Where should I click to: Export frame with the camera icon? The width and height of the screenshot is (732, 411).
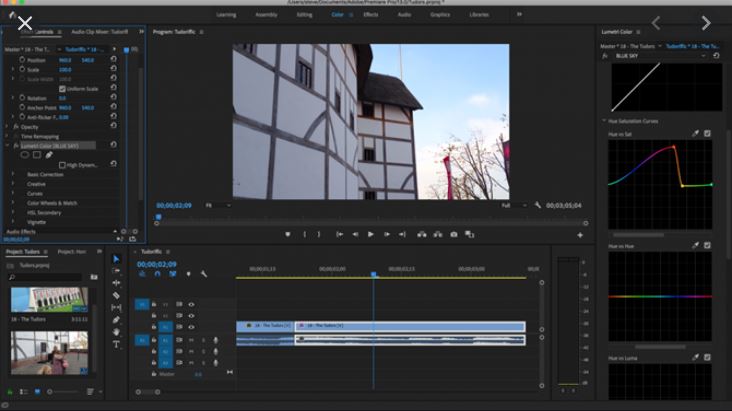click(454, 234)
